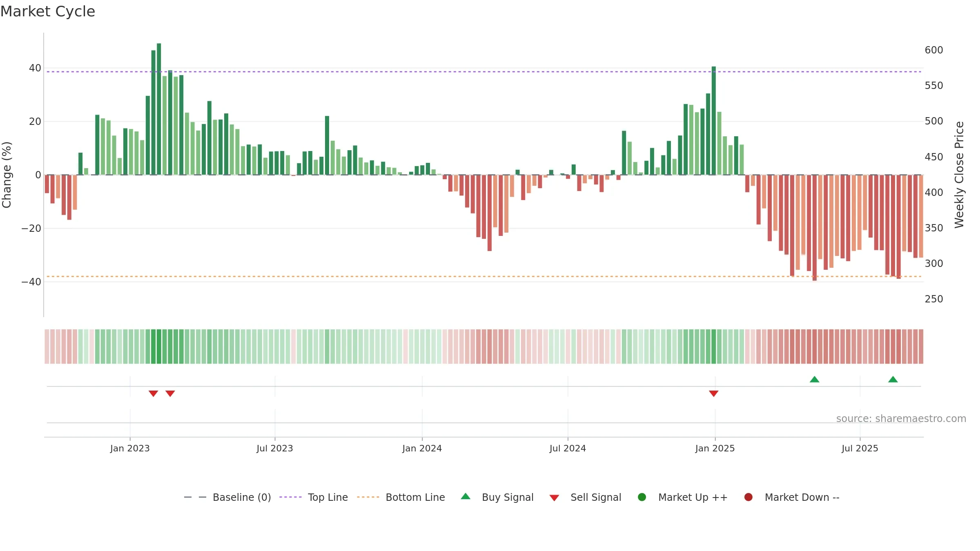Click the first sell signal marker in early 2023
The image size is (980, 551).
pyautogui.click(x=153, y=393)
